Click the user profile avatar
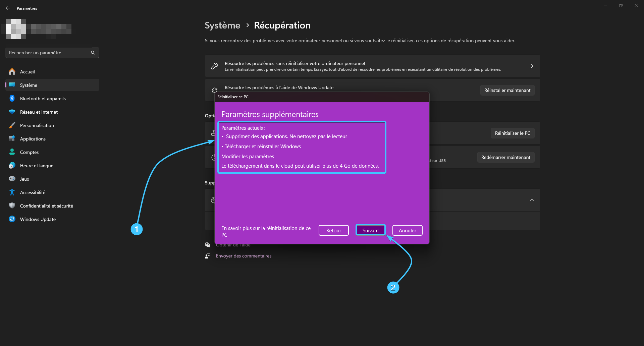This screenshot has height=346, width=644. [x=16, y=29]
